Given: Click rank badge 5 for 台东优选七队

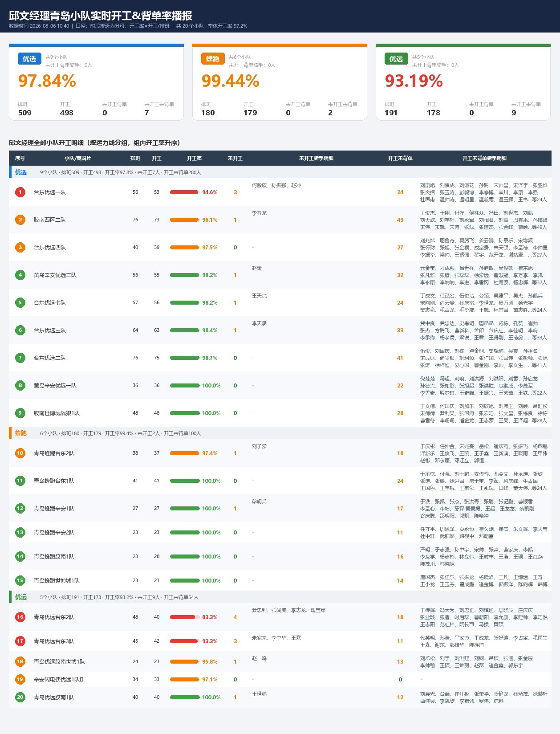Looking at the screenshot, I should tap(20, 302).
